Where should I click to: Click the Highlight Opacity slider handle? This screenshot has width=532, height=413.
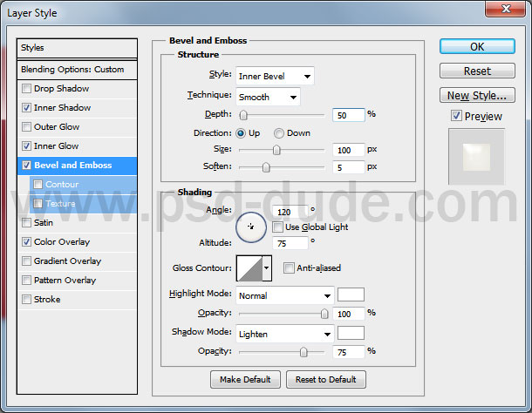[x=324, y=314]
